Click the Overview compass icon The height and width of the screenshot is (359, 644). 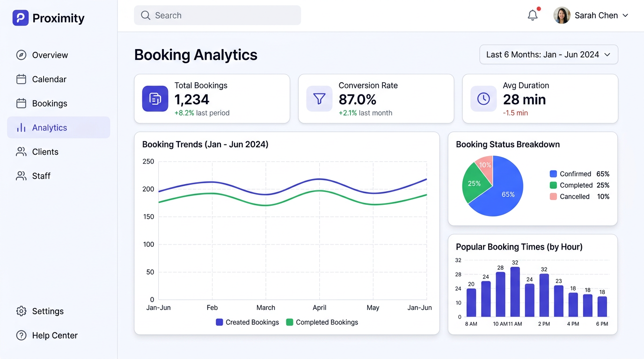(x=21, y=55)
